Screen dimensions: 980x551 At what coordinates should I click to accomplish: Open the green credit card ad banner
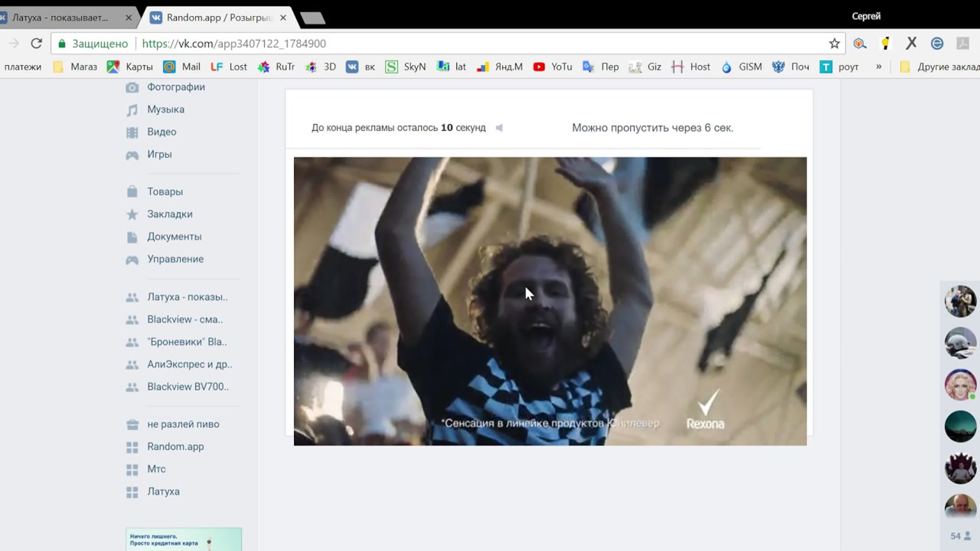point(184,539)
